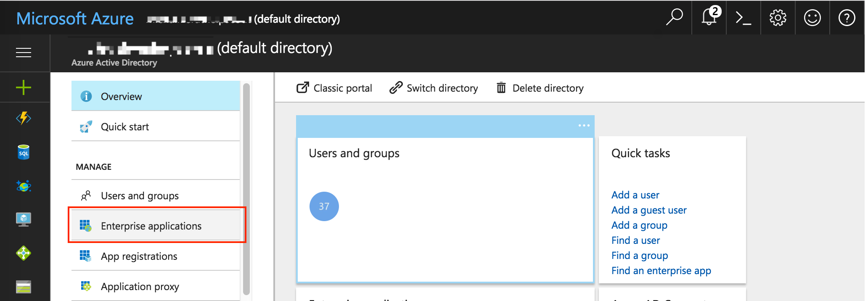This screenshot has height=301, width=868.
Task: Open Function Apps lightning bolt icon
Action: (24, 118)
